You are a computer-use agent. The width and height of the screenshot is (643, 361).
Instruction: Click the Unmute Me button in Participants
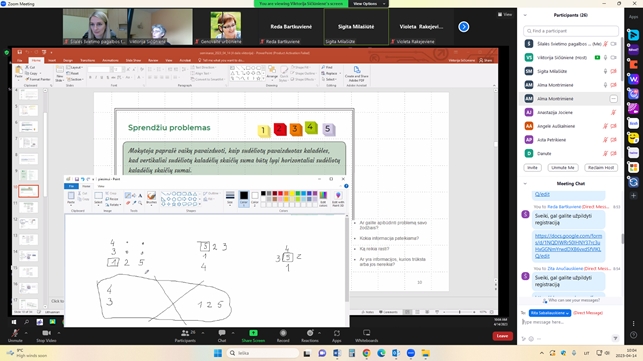coord(563,167)
